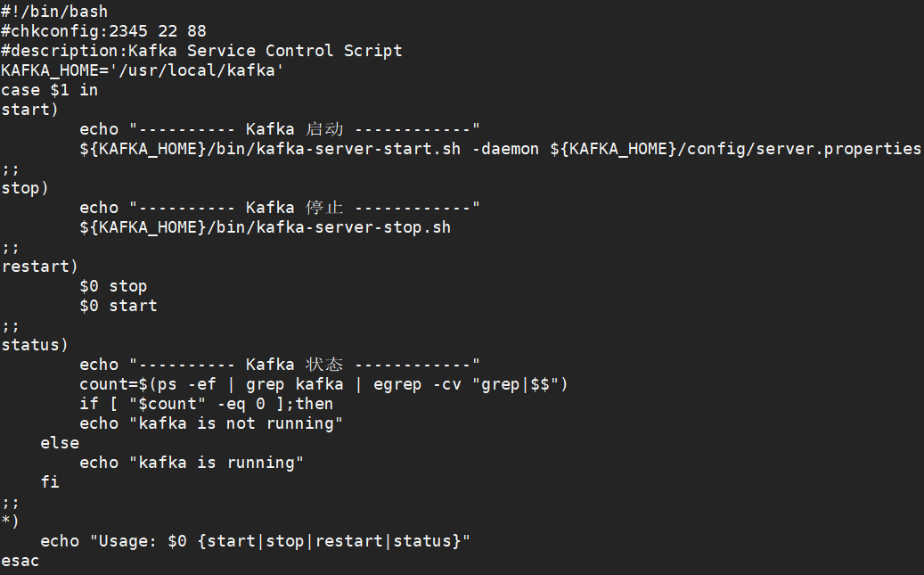The height and width of the screenshot is (575, 924).
Task: Click the Kafka Service Control Script description
Action: [266, 51]
